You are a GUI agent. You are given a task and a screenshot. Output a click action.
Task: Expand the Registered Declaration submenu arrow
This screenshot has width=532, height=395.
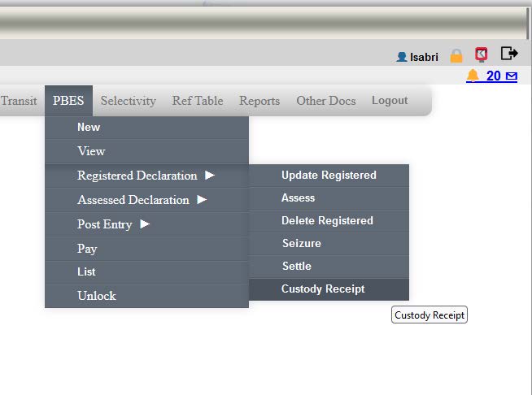(210, 175)
